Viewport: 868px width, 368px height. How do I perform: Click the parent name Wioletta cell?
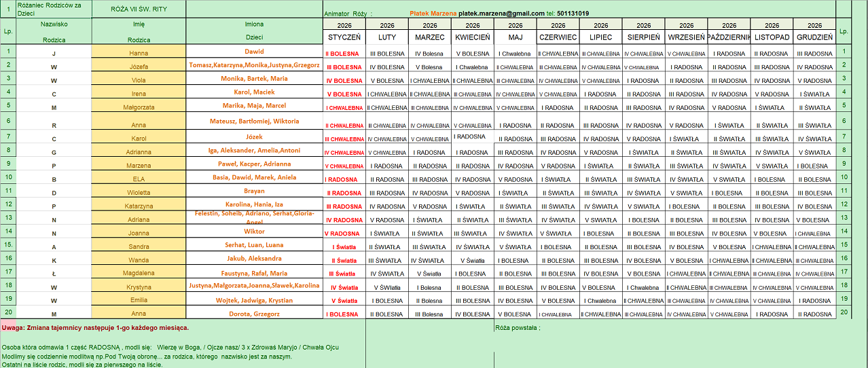point(139,191)
